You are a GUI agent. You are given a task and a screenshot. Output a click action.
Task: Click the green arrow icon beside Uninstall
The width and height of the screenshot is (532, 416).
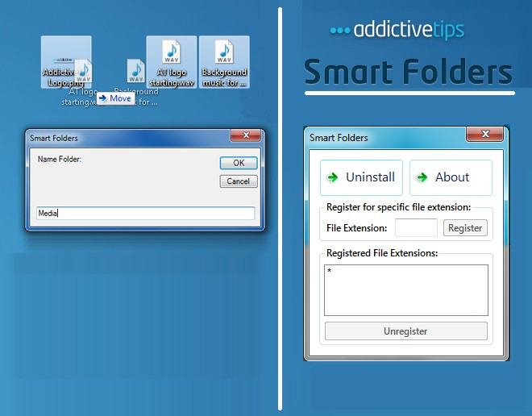332,177
